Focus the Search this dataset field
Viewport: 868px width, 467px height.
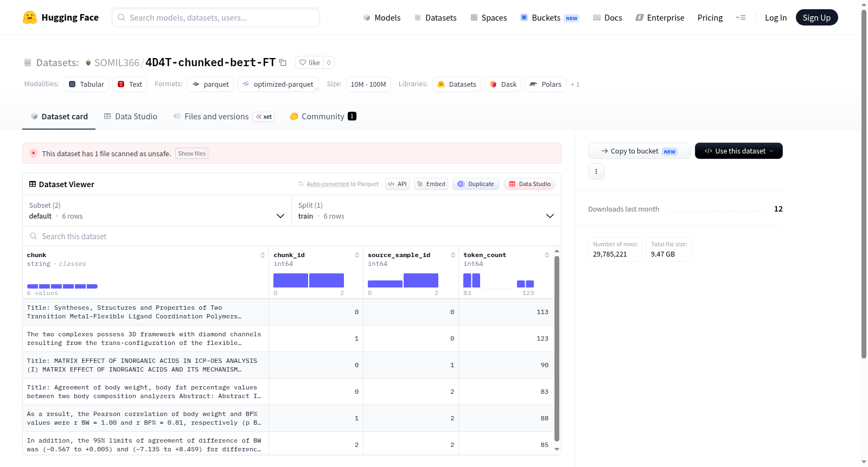[x=292, y=236]
